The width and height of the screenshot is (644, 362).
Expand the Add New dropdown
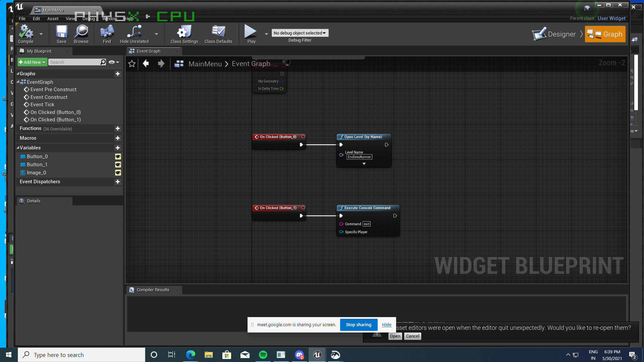(32, 62)
